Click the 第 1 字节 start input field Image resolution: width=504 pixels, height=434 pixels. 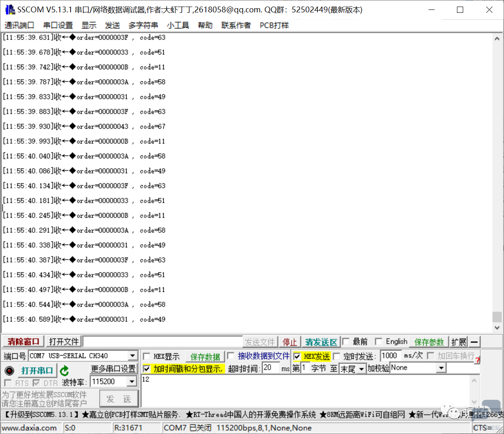[305, 368]
